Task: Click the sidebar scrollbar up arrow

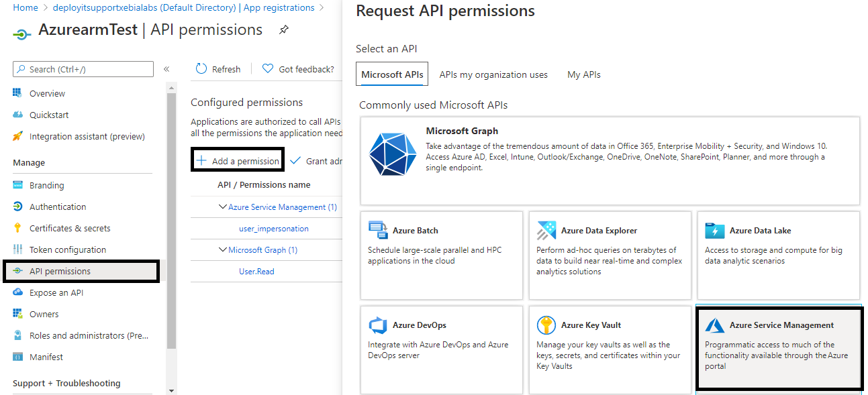Action: pos(171,88)
